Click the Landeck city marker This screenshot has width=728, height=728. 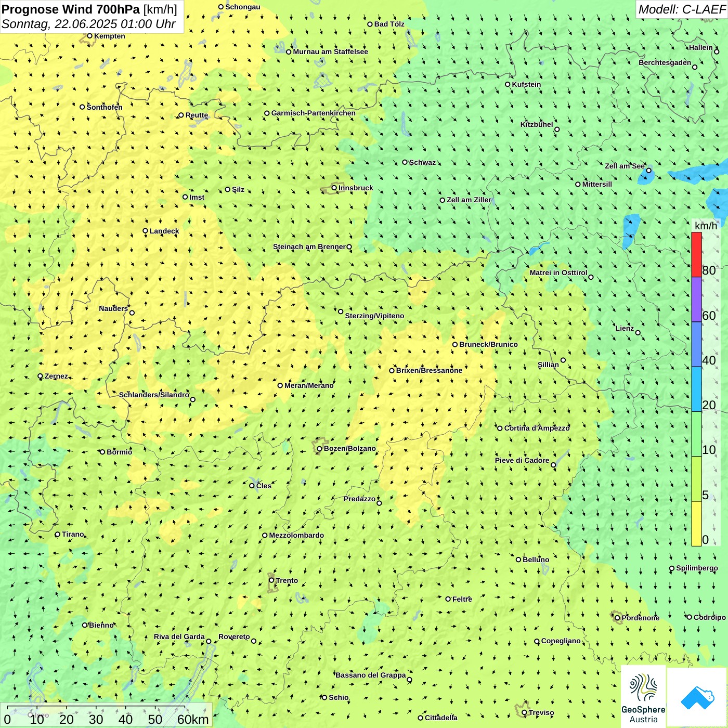(x=146, y=231)
